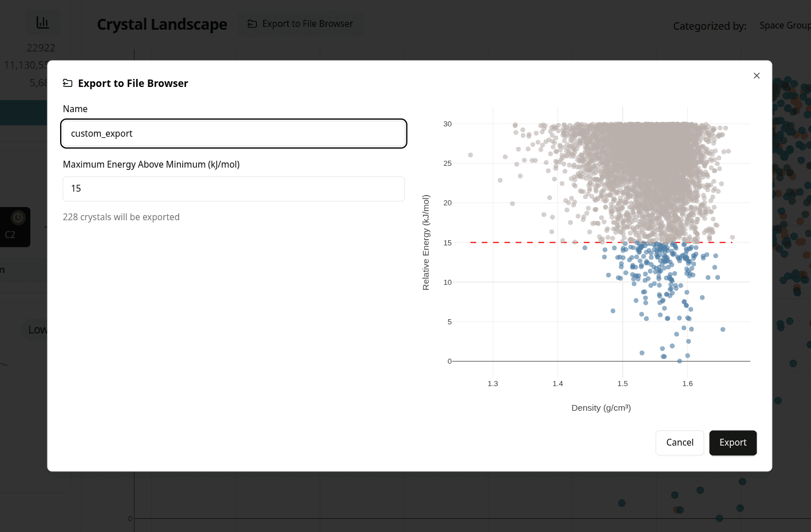Click the clock history icon on the C2 tile
811x532 pixels.
(x=17, y=217)
